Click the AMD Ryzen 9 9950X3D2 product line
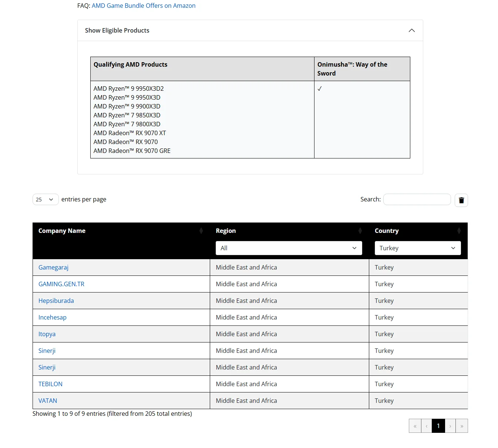Image resolution: width=498 pixels, height=448 pixels. point(128,88)
